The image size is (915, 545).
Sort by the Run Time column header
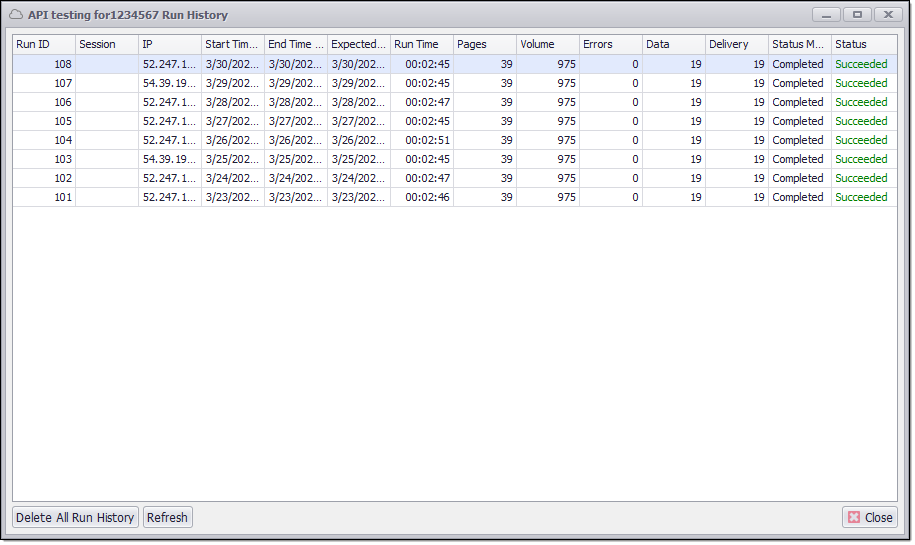tap(421, 44)
